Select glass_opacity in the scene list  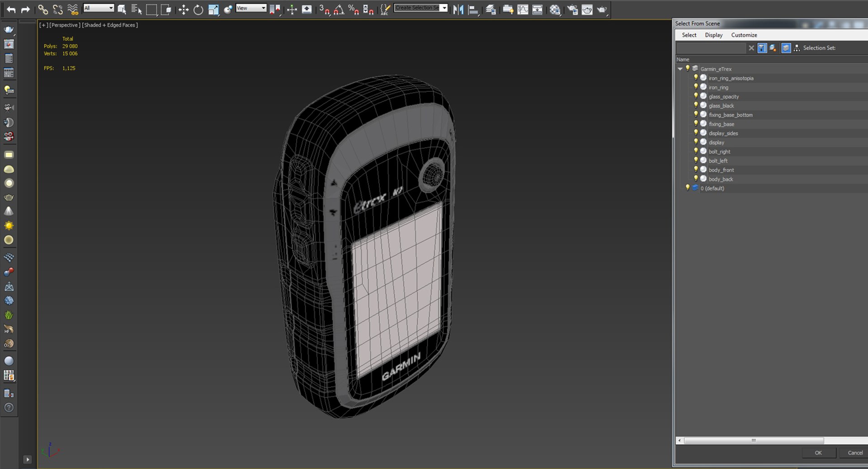(724, 97)
